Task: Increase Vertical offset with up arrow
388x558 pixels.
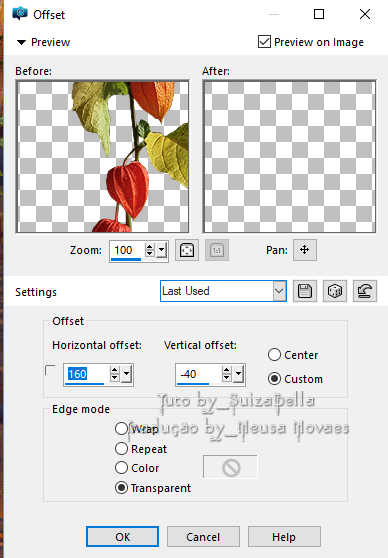Action: (x=227, y=370)
